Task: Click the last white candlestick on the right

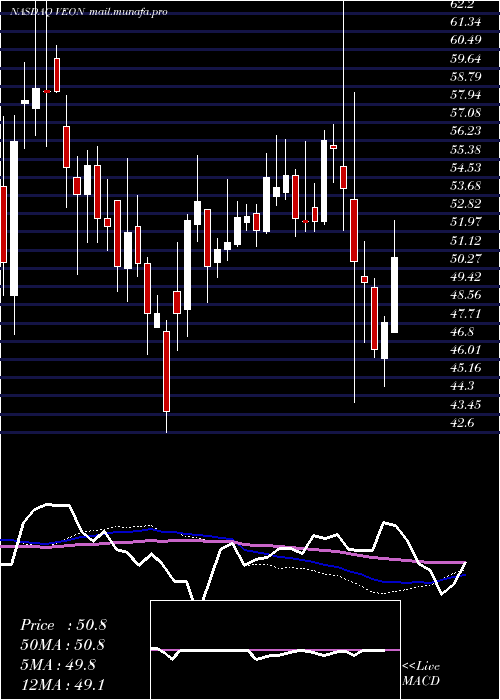Action: pos(395,295)
